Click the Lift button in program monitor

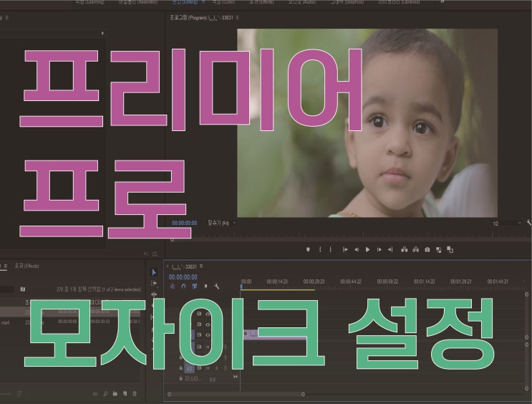pyautogui.click(x=404, y=249)
